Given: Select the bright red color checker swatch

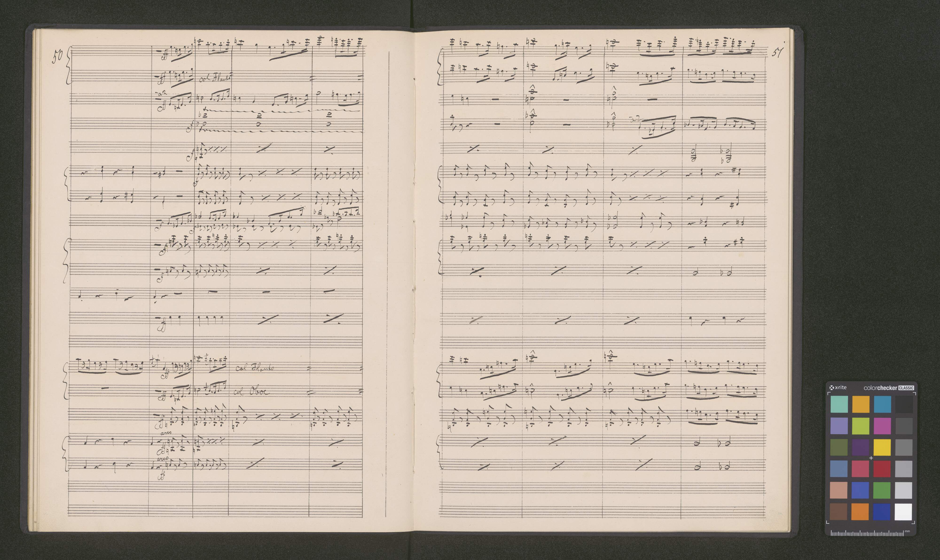Looking at the screenshot, I should point(882,469).
